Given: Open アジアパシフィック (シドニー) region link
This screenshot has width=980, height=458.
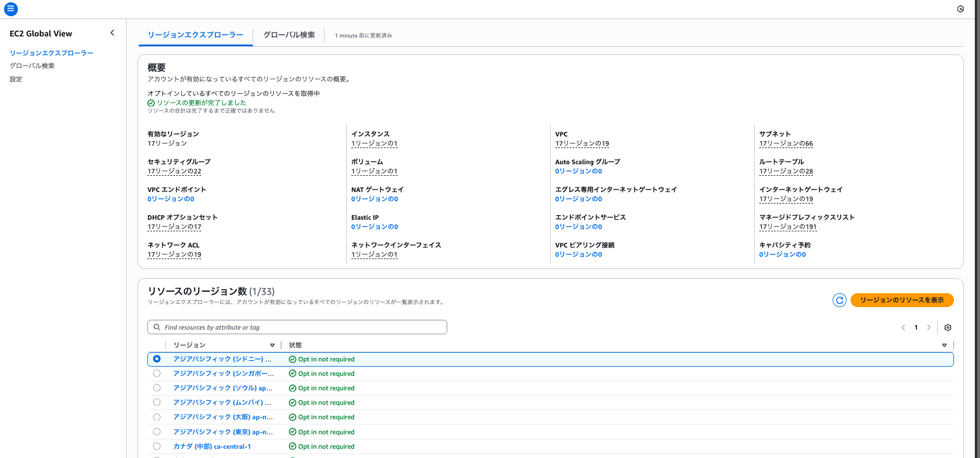Looking at the screenshot, I should pos(222,359).
